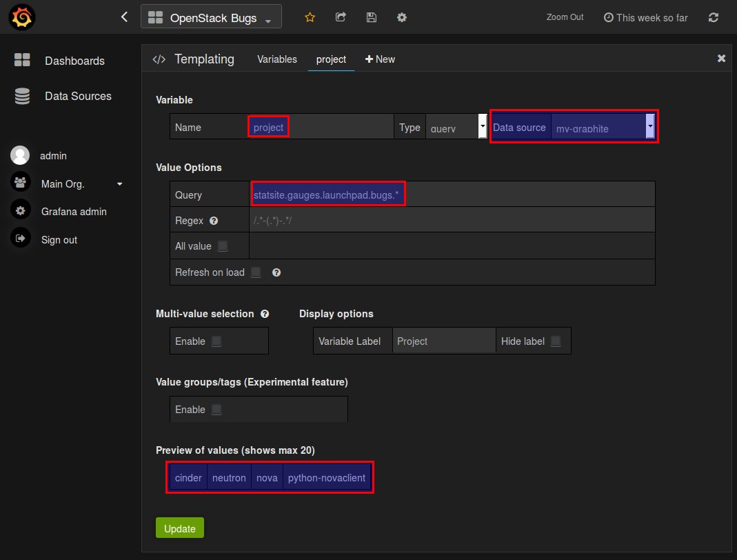
Task: Click the Grafana admin cog icon
Action: pos(20,210)
